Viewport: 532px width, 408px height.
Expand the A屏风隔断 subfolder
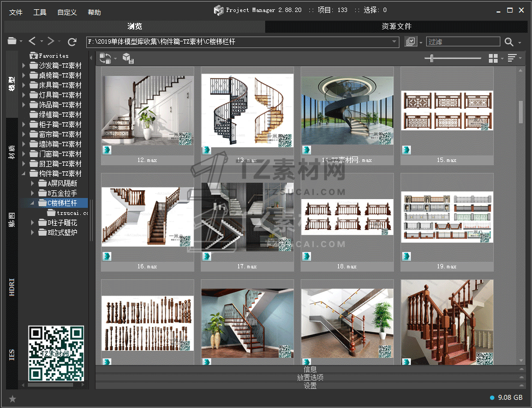(x=33, y=183)
